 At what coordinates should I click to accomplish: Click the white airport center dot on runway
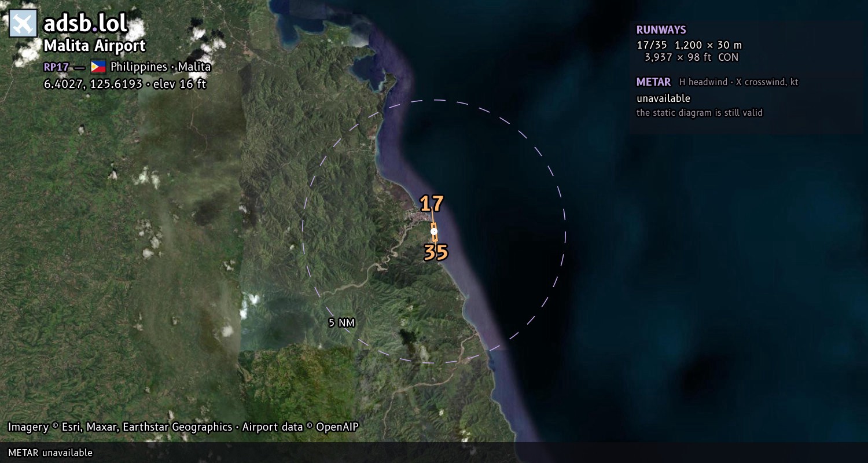pos(434,231)
